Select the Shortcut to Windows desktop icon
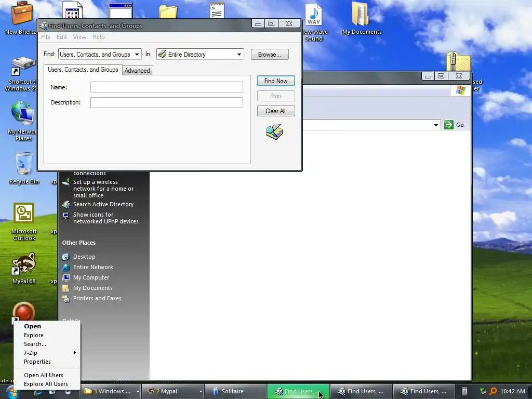The height and width of the screenshot is (399, 532). [23, 66]
